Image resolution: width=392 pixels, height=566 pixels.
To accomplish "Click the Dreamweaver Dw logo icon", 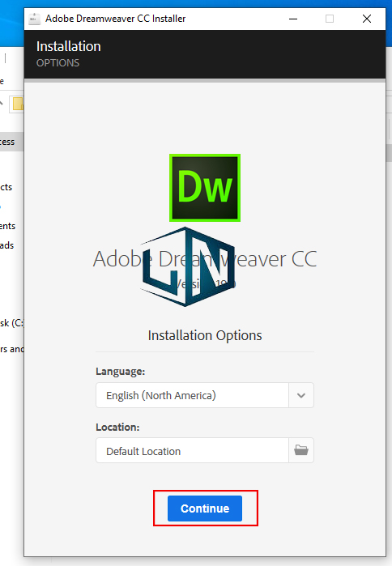I will [x=205, y=188].
